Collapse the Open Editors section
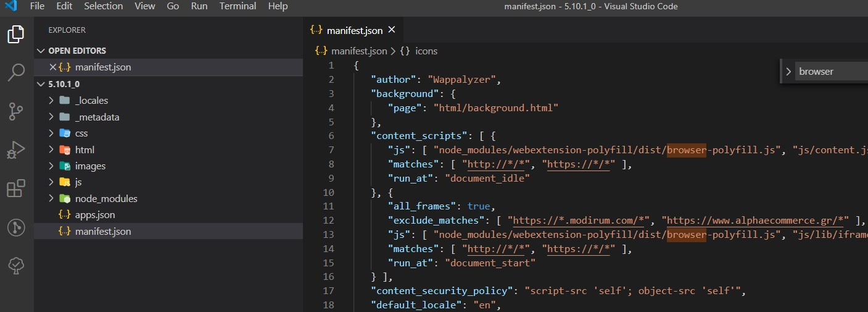Screen dimensions: 868x312 41,51
